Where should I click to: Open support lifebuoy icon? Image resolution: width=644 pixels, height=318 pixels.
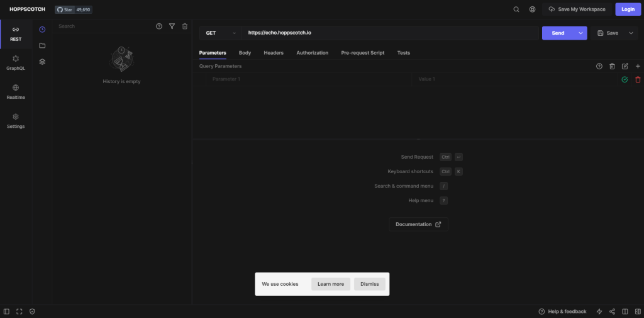532,9
